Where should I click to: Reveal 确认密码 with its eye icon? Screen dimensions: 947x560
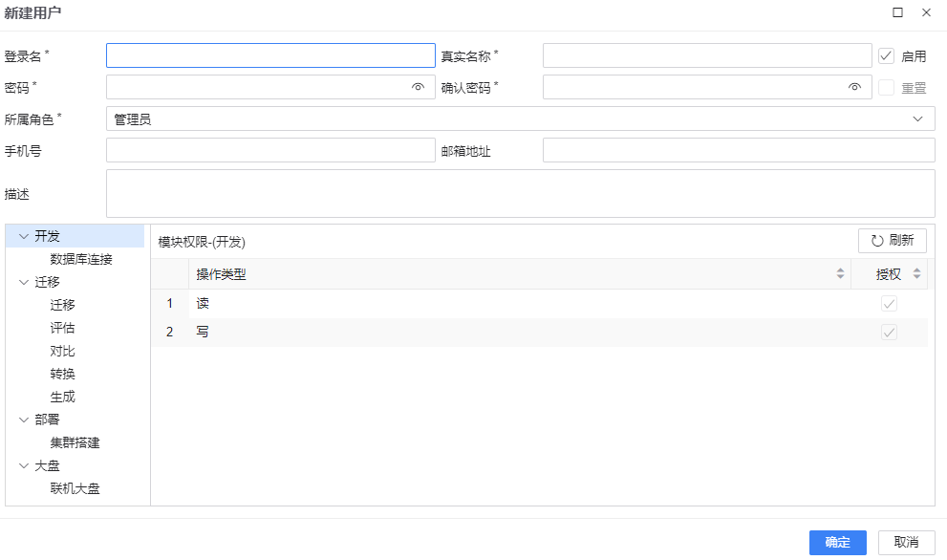[x=854, y=87]
